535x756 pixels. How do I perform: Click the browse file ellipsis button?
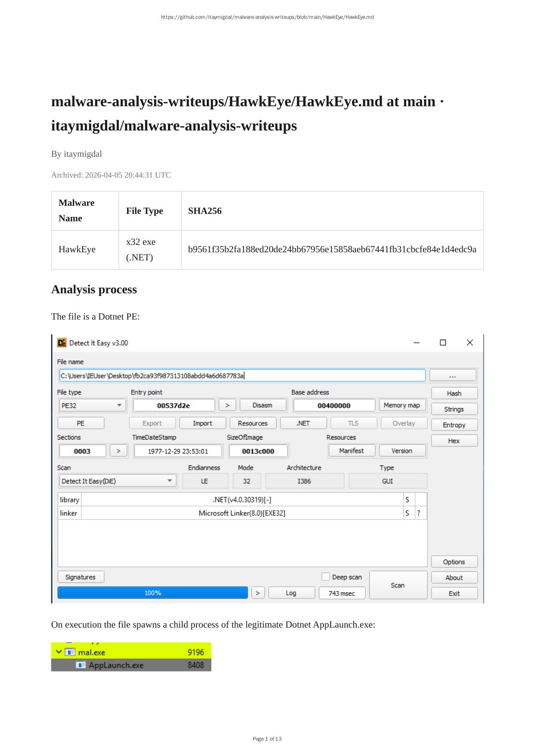(452, 375)
